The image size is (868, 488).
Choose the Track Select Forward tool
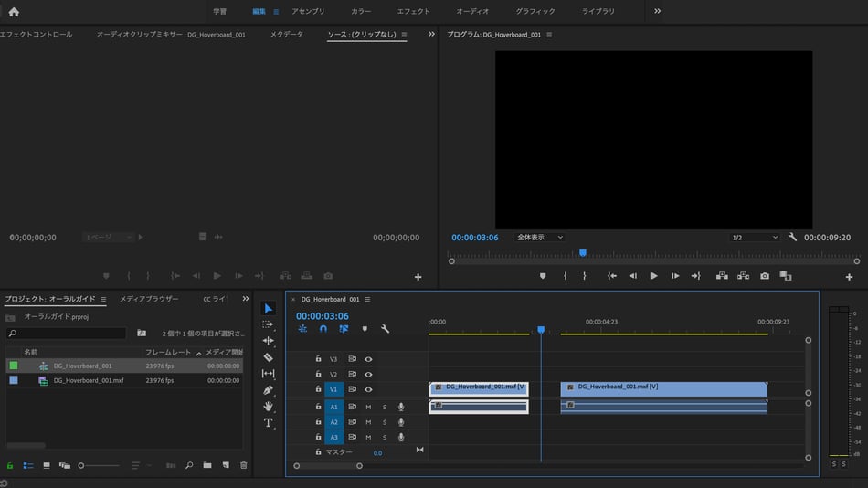(268, 324)
